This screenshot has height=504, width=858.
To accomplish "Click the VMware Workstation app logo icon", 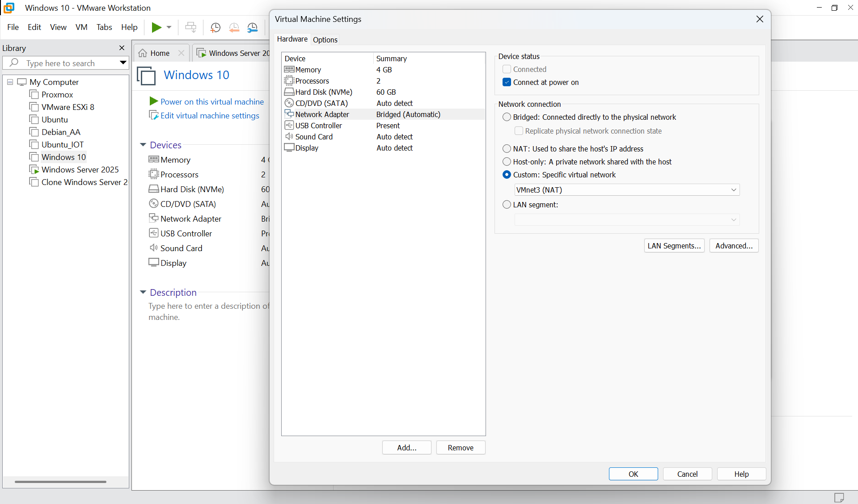I will [9, 8].
